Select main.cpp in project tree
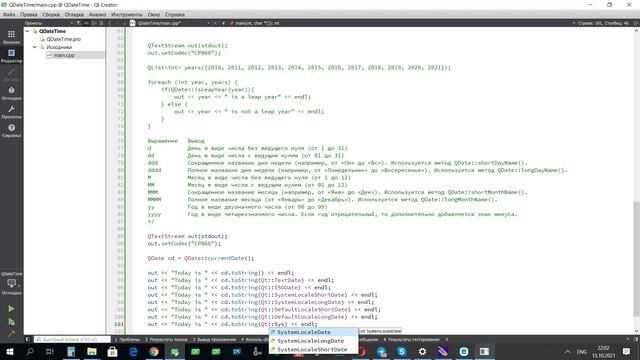This screenshot has height=360, width=640. click(x=64, y=55)
